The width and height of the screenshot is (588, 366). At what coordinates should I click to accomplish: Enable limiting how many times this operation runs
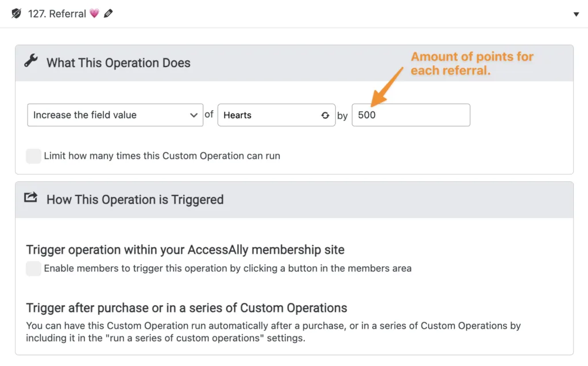click(33, 155)
